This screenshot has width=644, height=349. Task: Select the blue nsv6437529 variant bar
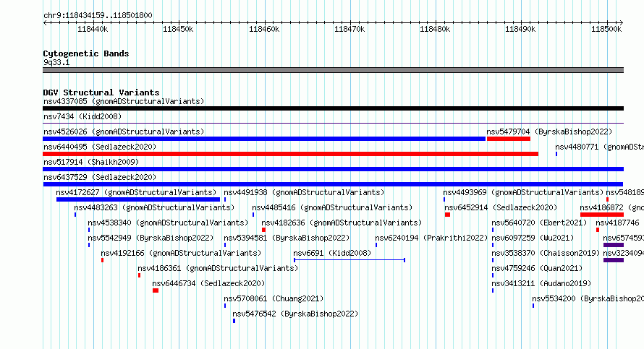click(333, 184)
